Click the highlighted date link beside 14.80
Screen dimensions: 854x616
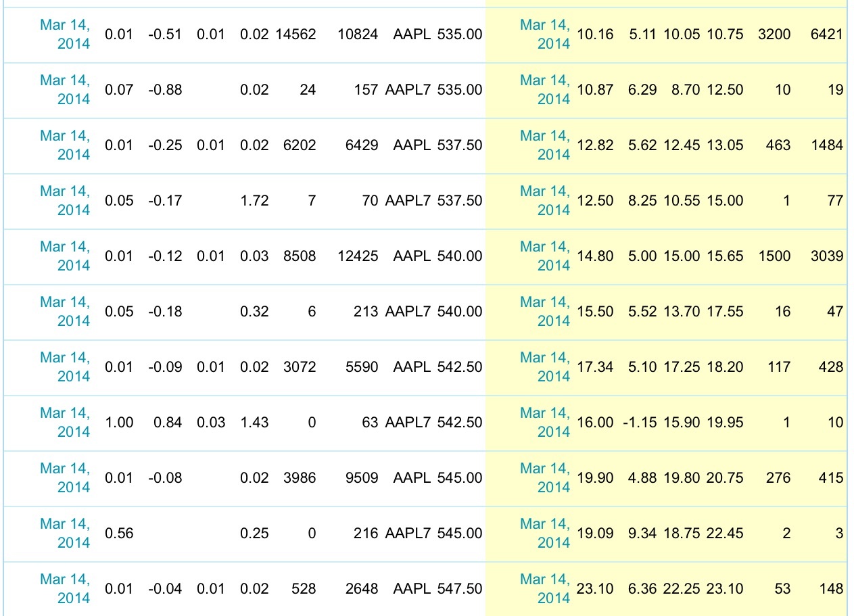(x=545, y=256)
